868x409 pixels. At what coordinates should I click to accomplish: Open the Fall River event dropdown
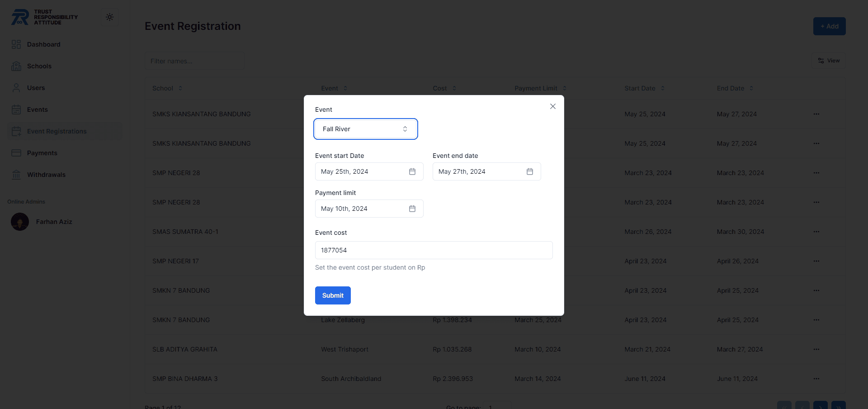pyautogui.click(x=365, y=129)
